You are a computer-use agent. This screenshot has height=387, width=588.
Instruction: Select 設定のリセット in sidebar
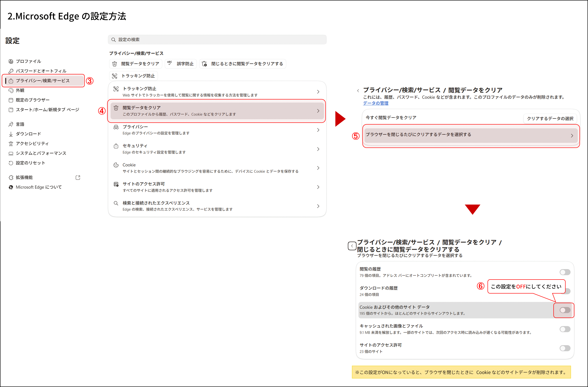coord(30,163)
